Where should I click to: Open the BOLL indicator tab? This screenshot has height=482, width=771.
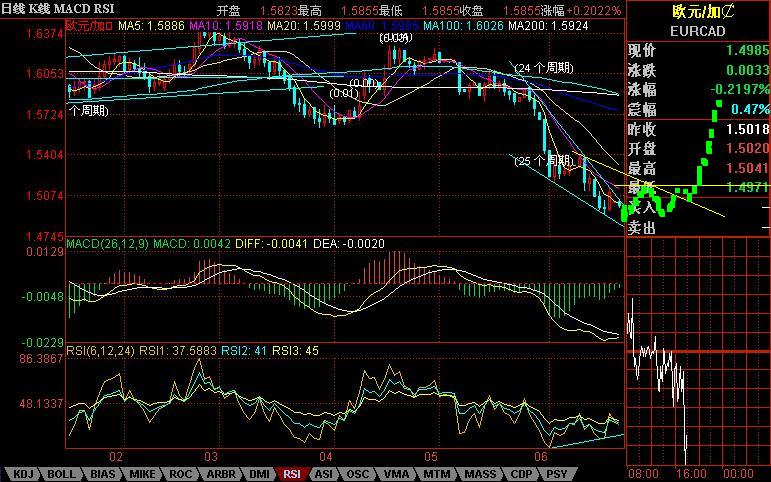pyautogui.click(x=61, y=475)
